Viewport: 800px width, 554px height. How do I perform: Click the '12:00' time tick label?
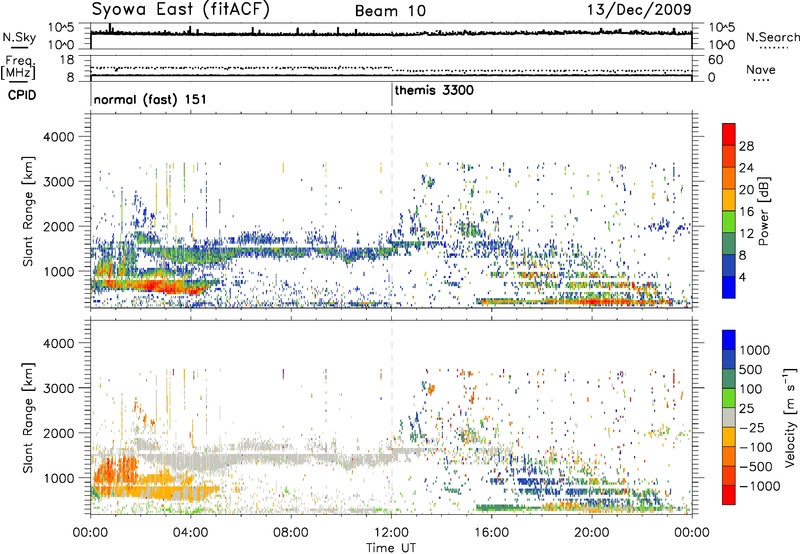(391, 533)
